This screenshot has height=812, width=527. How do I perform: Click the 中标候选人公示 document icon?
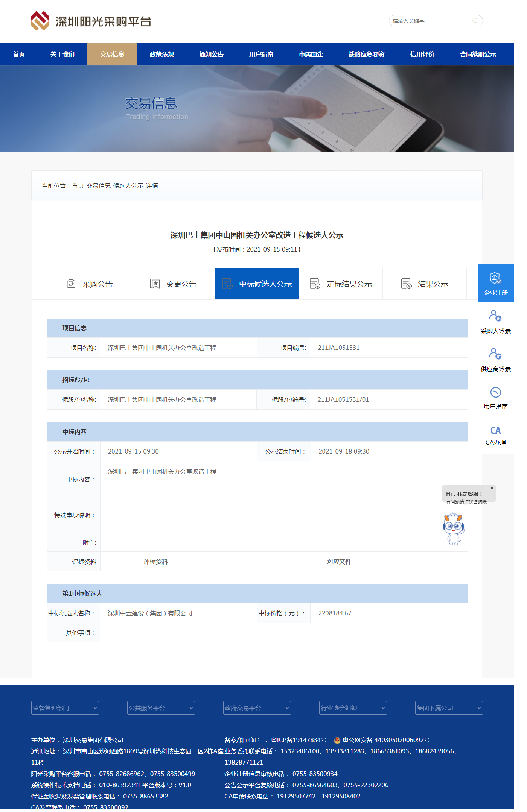[x=227, y=284]
